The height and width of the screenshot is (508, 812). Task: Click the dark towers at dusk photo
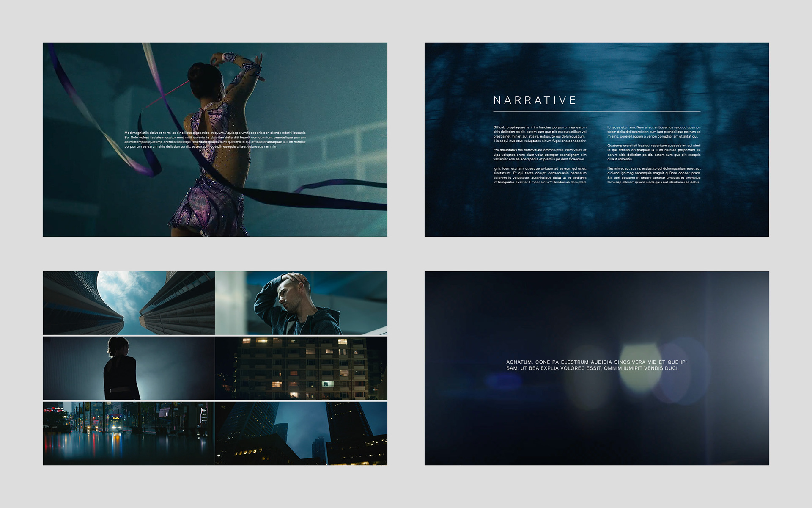coord(301,433)
